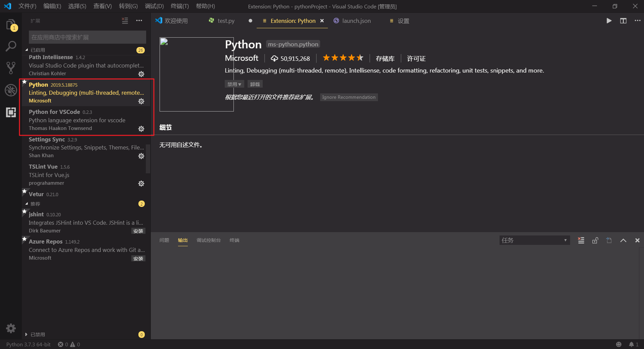644x349 pixels.
Task: Open the Debug view in activity bar
Action: point(11,90)
